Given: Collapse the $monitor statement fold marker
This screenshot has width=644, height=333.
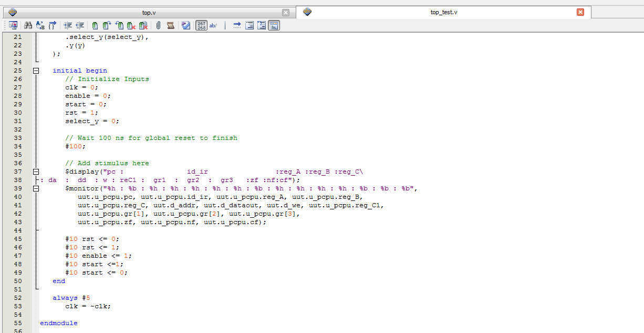Looking at the screenshot, I should point(36,188).
